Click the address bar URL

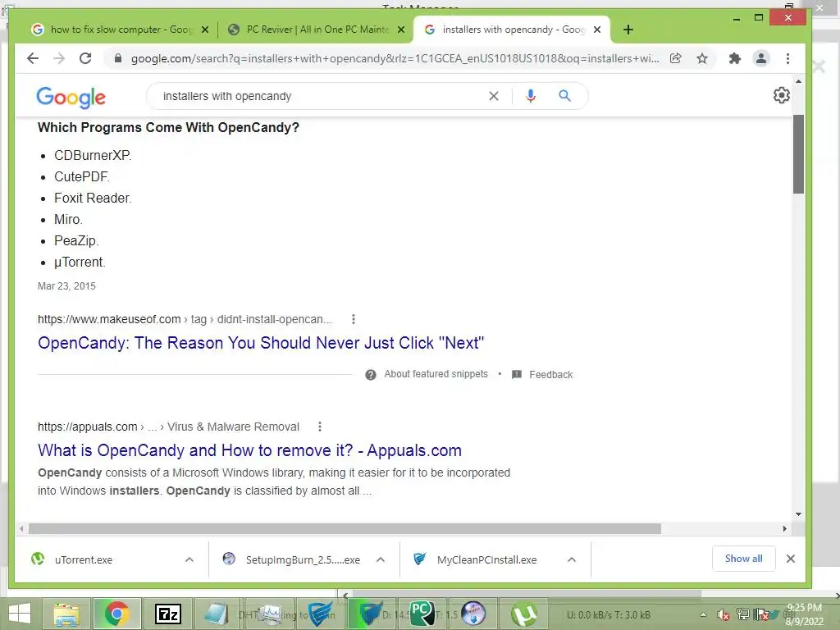coord(395,58)
